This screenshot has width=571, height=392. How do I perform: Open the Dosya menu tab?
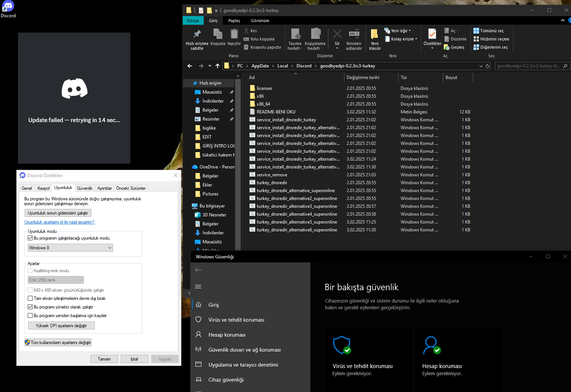tap(193, 21)
